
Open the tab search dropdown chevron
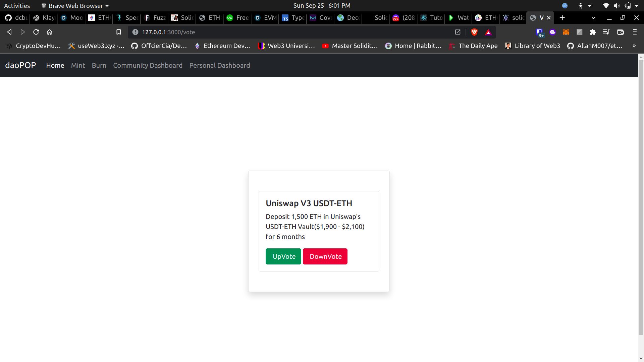tap(593, 18)
